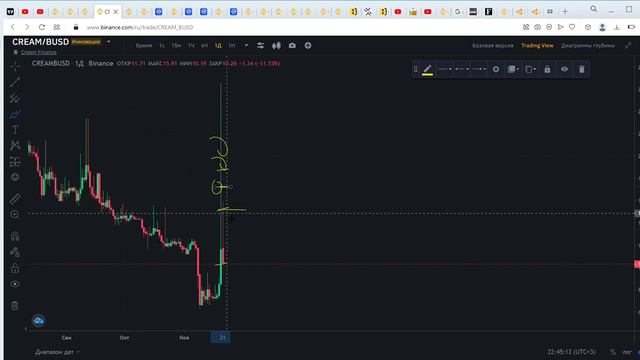Open the Диапазон дат date range menu
This screenshot has width=640, height=360.
57,352
